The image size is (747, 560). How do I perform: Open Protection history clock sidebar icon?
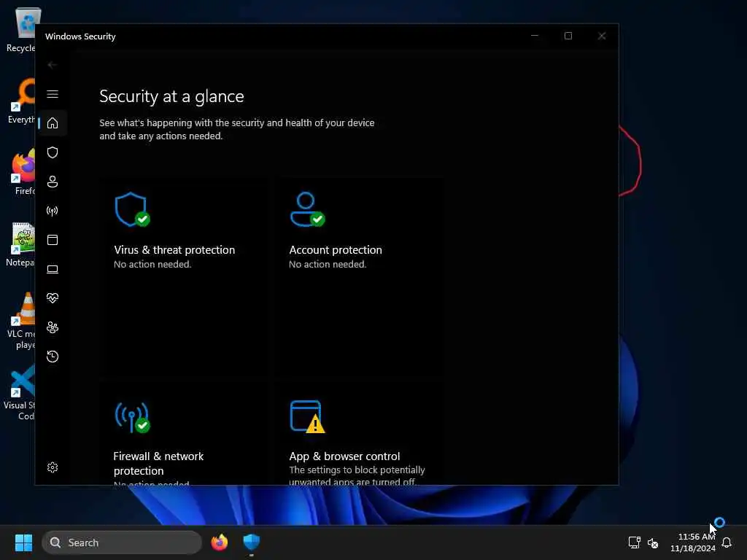pyautogui.click(x=53, y=357)
